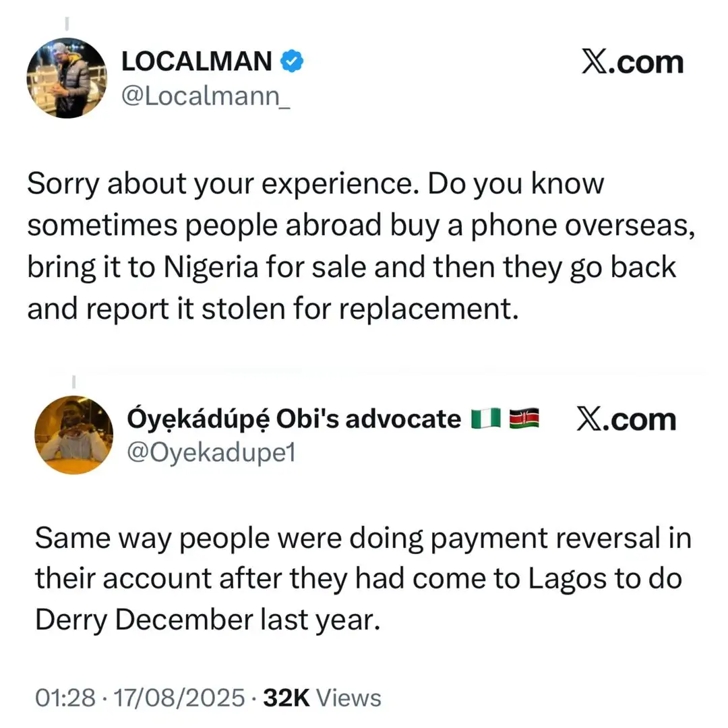Open the @Localmann_ handle
Screen dimensions: 728x728
[205, 99]
